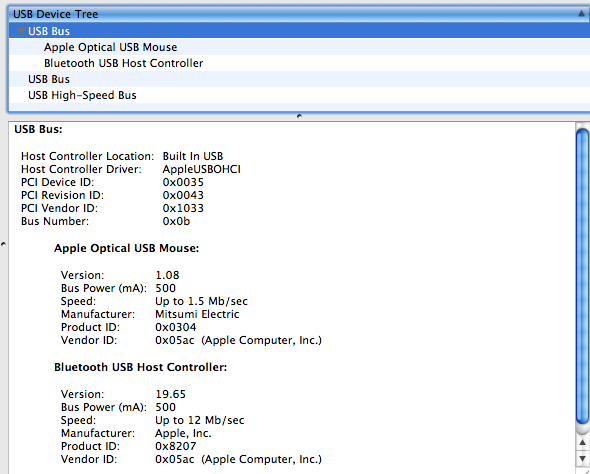Click 'Up to 12 Mb/sec' speed value
The image size is (590, 474).
[x=200, y=420]
